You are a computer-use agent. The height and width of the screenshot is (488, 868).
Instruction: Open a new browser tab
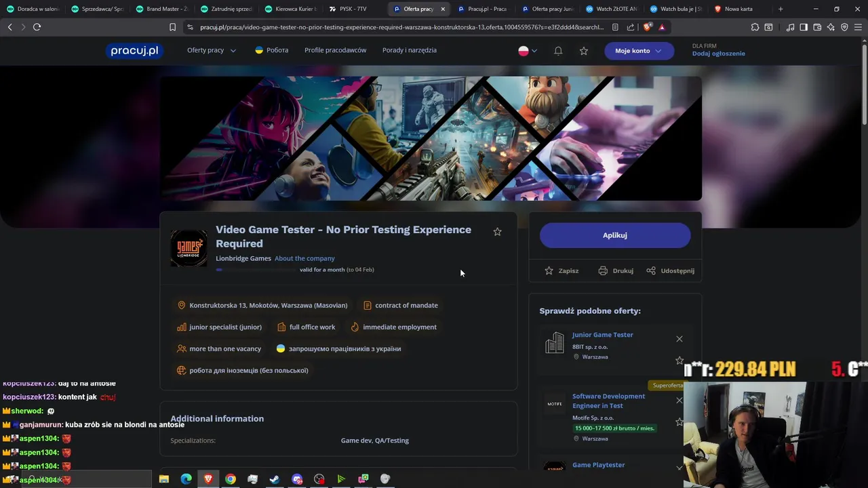pos(781,9)
